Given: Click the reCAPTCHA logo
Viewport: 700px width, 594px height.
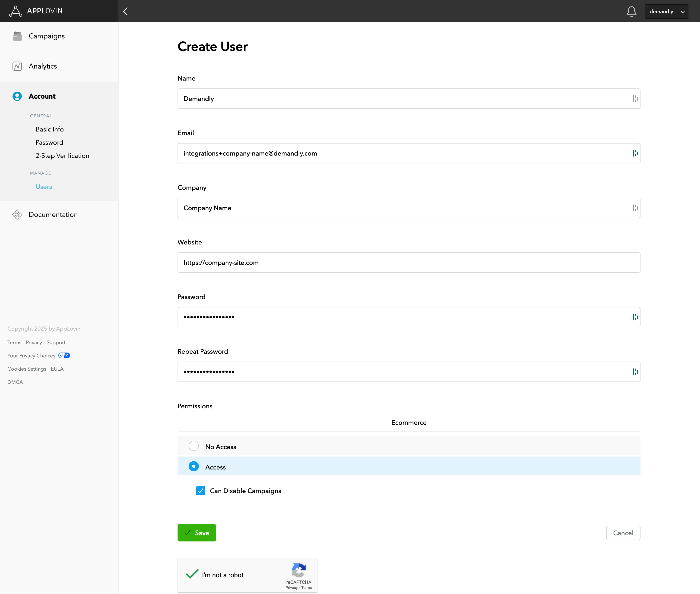Looking at the screenshot, I should click(299, 570).
